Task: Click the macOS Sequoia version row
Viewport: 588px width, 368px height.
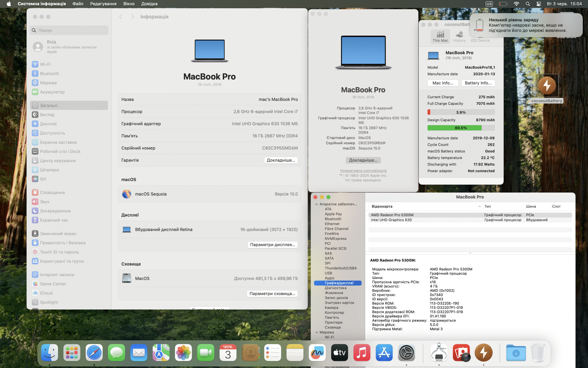Action: (209, 194)
